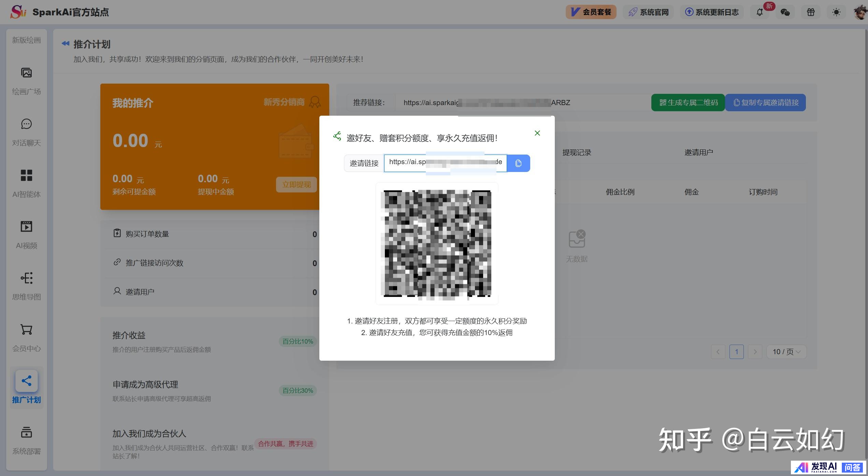Click the 合作共赢，携手共进 tag
868x476 pixels.
286,444
